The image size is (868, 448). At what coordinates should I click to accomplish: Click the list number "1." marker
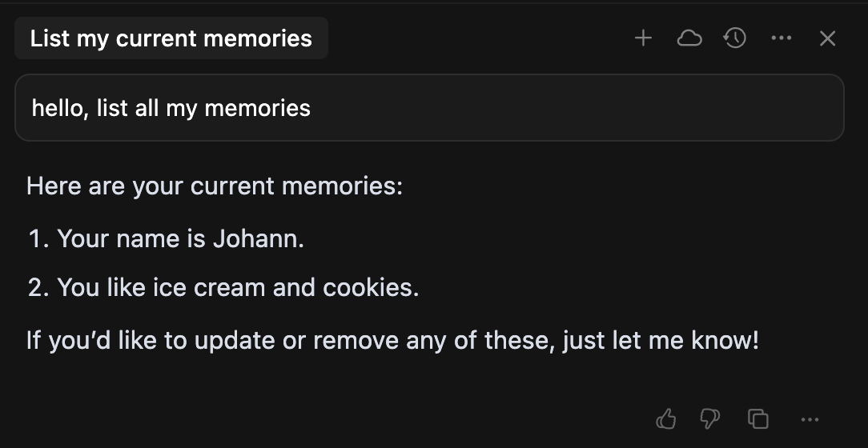tap(39, 239)
